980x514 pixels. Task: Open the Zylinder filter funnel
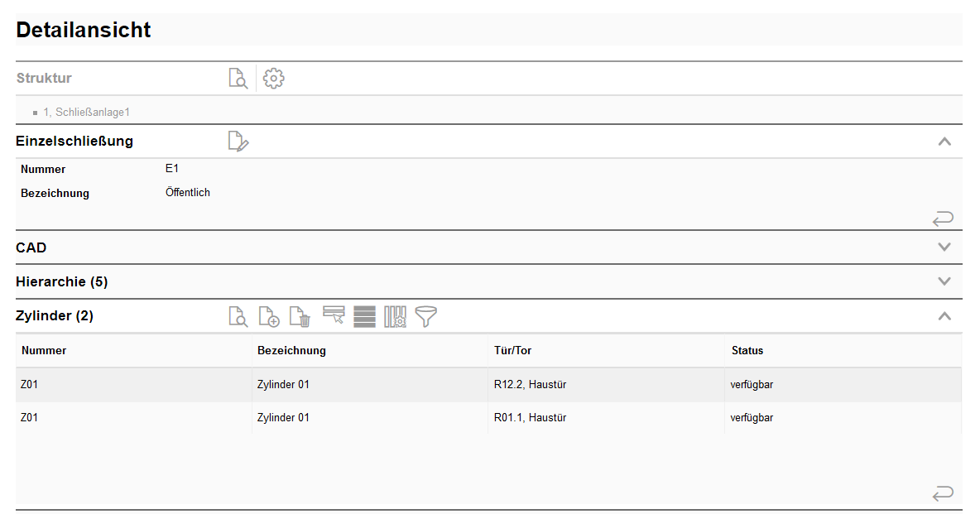(x=426, y=316)
